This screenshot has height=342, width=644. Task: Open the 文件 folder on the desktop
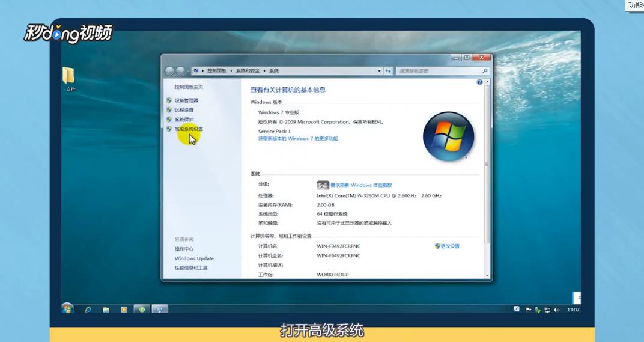[70, 79]
